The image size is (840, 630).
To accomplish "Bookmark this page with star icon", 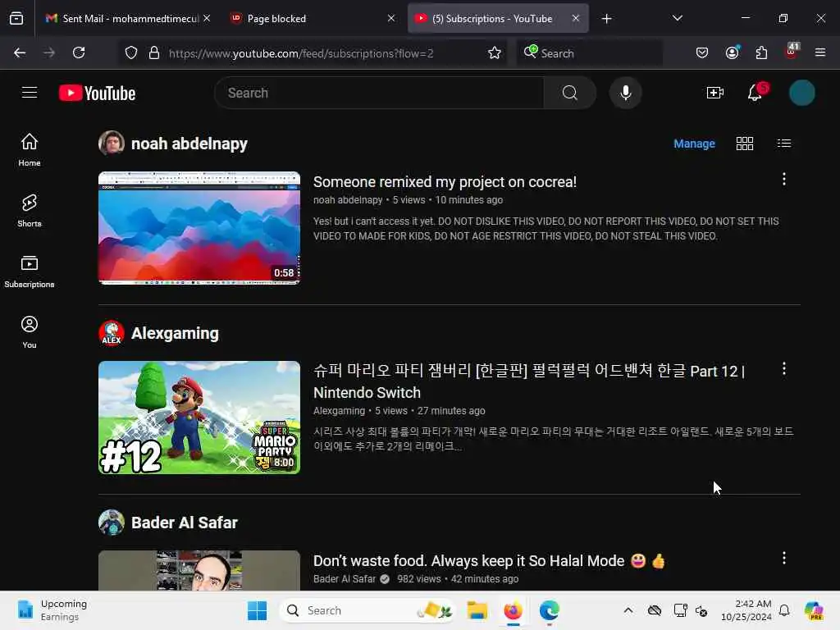I will click(495, 52).
